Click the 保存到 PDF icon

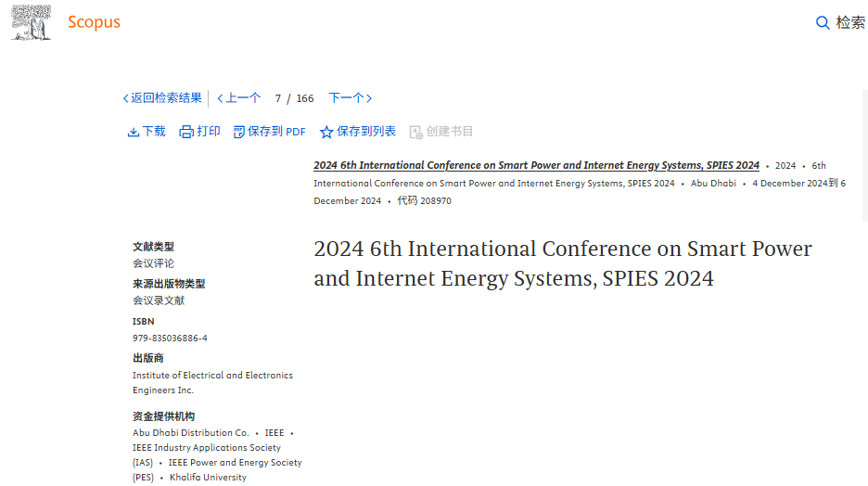(239, 132)
